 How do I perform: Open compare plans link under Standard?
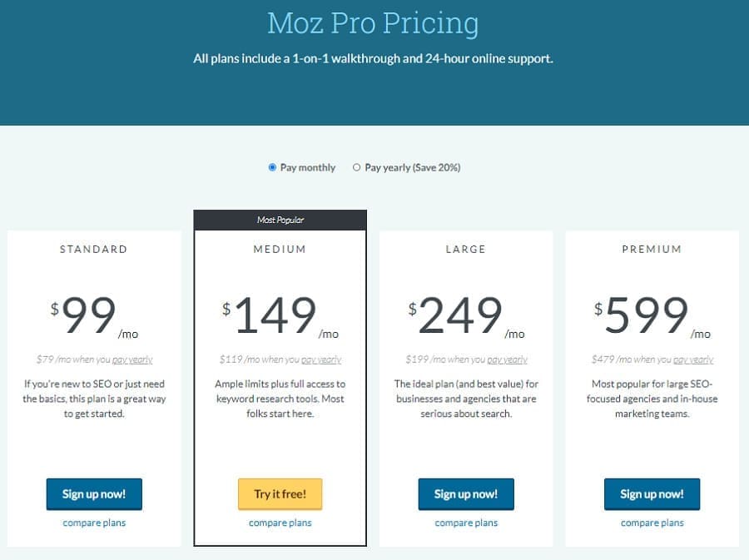pyautogui.click(x=94, y=523)
